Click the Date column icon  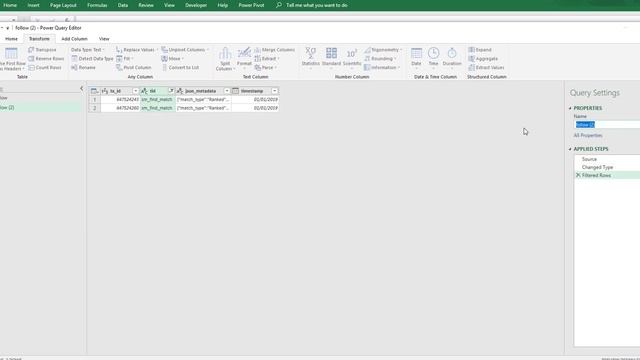click(416, 53)
